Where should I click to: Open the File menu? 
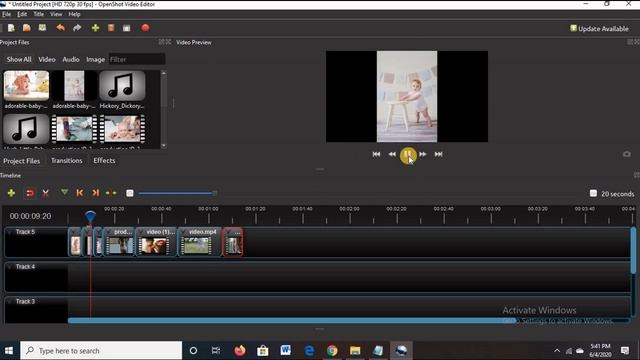(7, 14)
